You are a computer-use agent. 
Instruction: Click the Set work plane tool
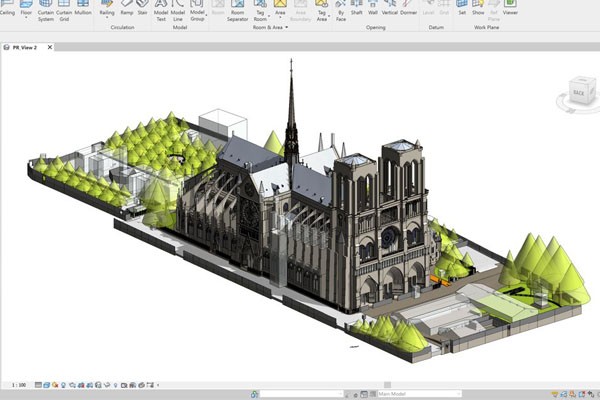click(x=462, y=8)
